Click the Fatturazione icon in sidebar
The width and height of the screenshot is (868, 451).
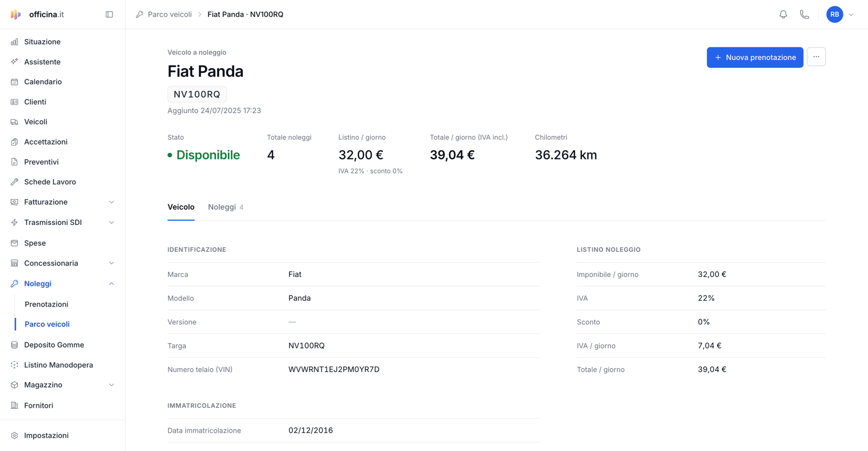click(x=15, y=202)
